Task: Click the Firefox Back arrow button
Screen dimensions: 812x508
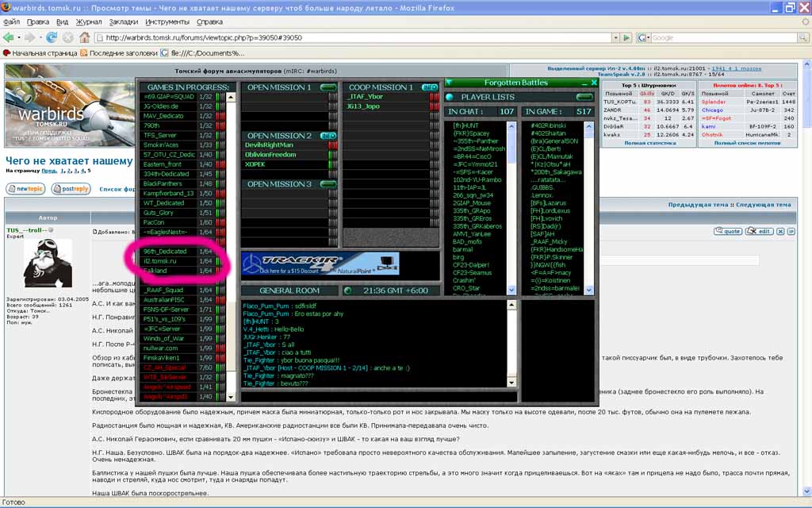Action: (x=10, y=37)
